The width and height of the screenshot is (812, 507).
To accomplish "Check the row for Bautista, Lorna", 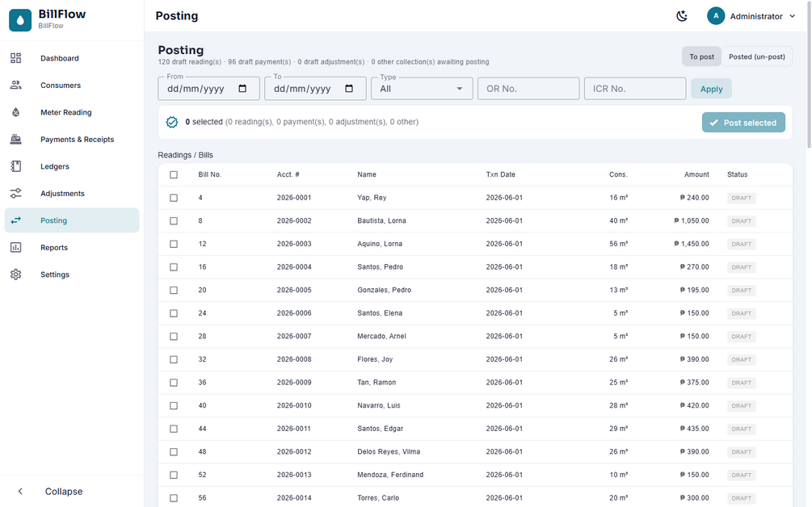I will coord(174,221).
